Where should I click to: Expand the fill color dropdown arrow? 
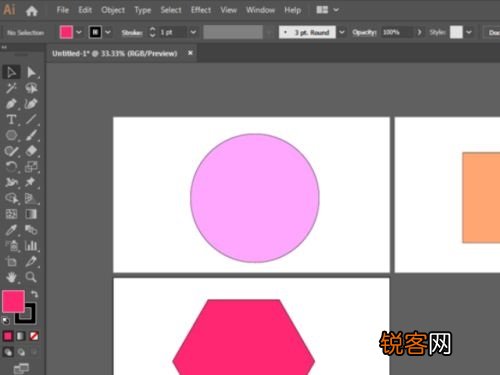click(x=79, y=32)
